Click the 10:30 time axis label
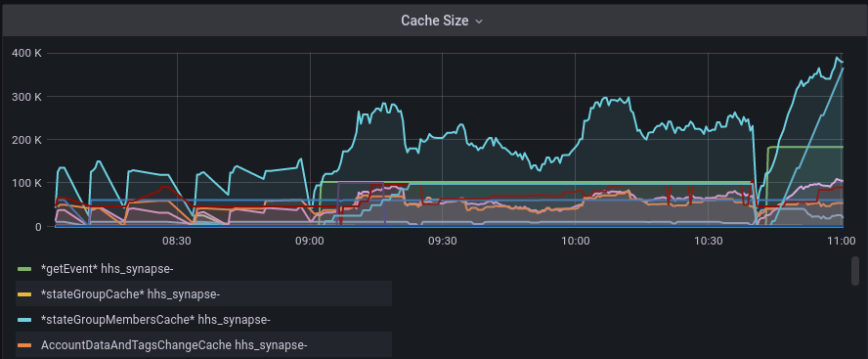The width and height of the screenshot is (868, 359). pyautogui.click(x=708, y=241)
